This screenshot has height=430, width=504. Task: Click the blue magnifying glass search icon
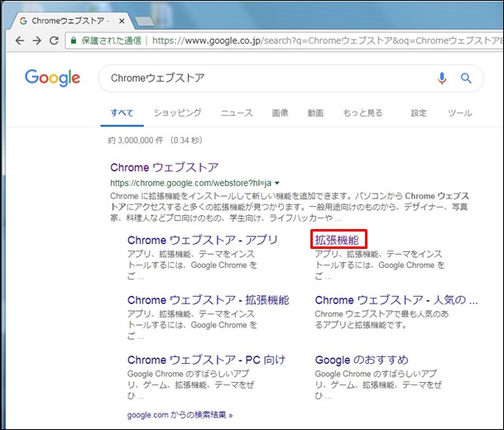(466, 79)
